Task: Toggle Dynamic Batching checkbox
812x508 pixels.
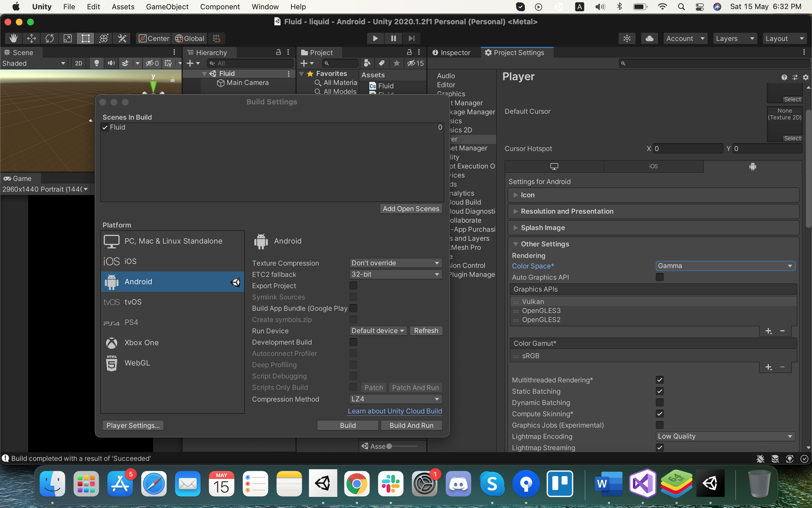Action: 659,402
